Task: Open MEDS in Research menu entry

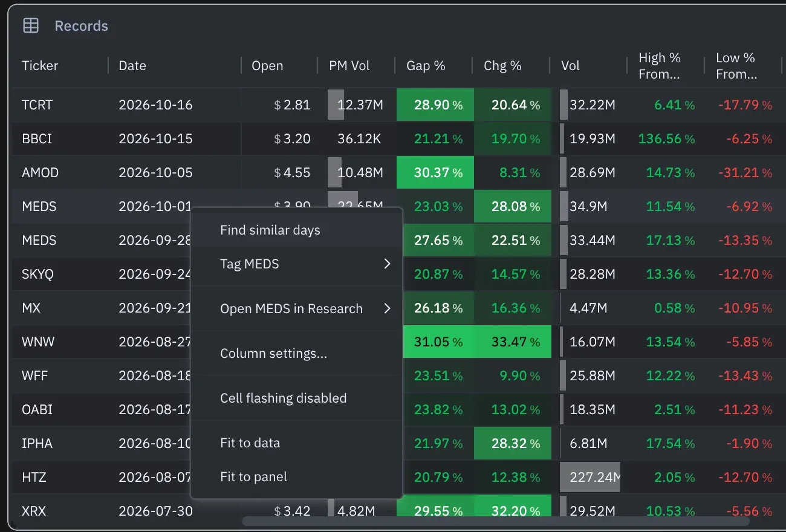Action: (x=296, y=308)
